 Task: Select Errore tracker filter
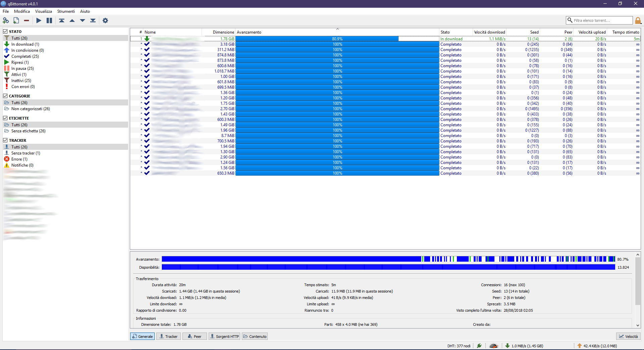click(19, 159)
